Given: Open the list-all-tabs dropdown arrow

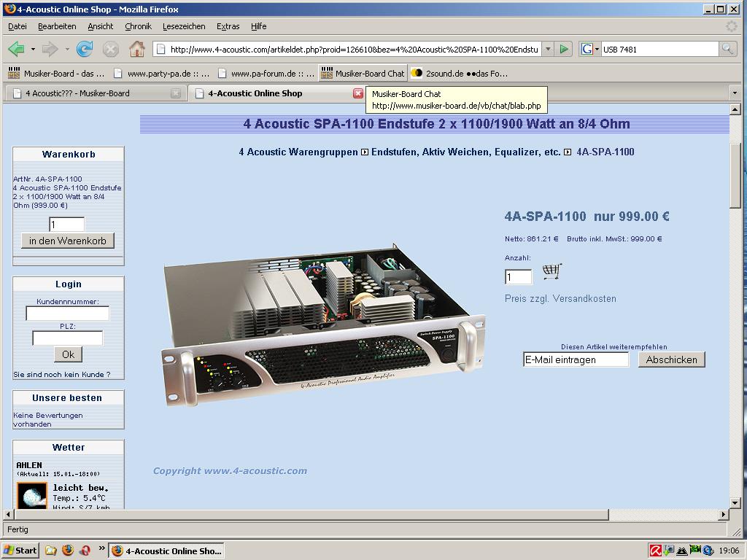Looking at the screenshot, I should pyautogui.click(x=735, y=93).
